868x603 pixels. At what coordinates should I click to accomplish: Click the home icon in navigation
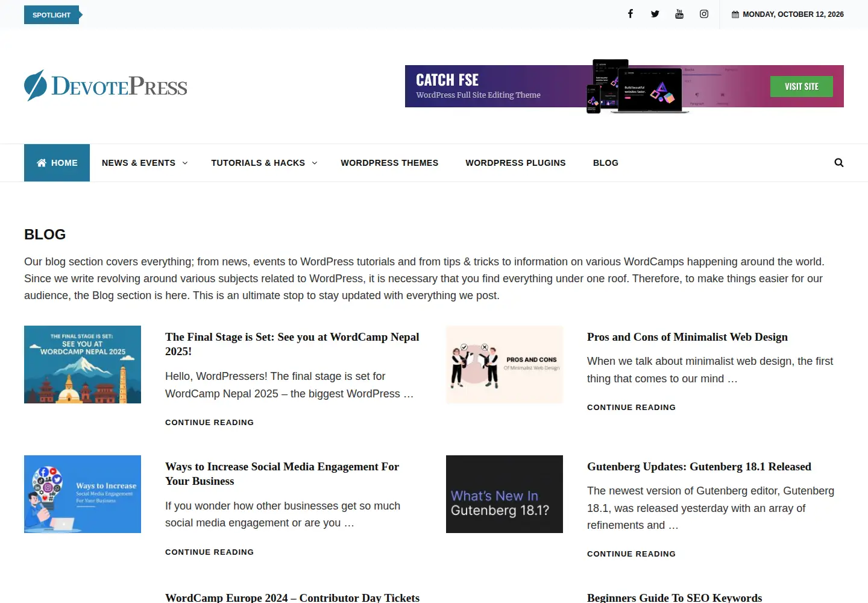[42, 163]
